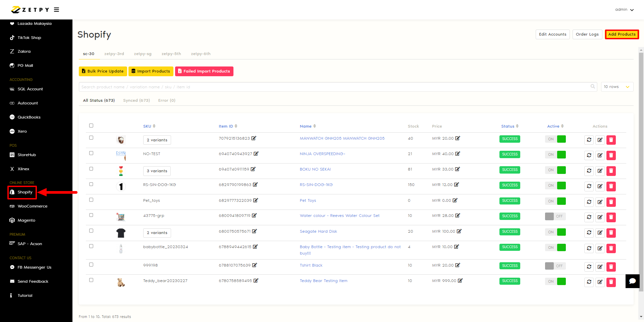
Task: Filter products by the Error (0) tab
Action: tap(167, 100)
